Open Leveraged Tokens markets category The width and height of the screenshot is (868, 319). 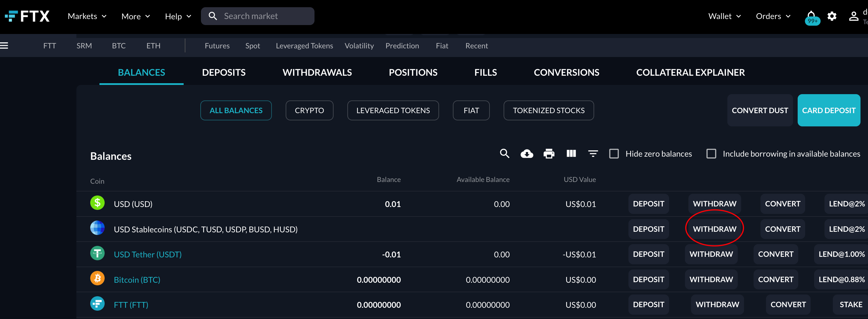(304, 46)
